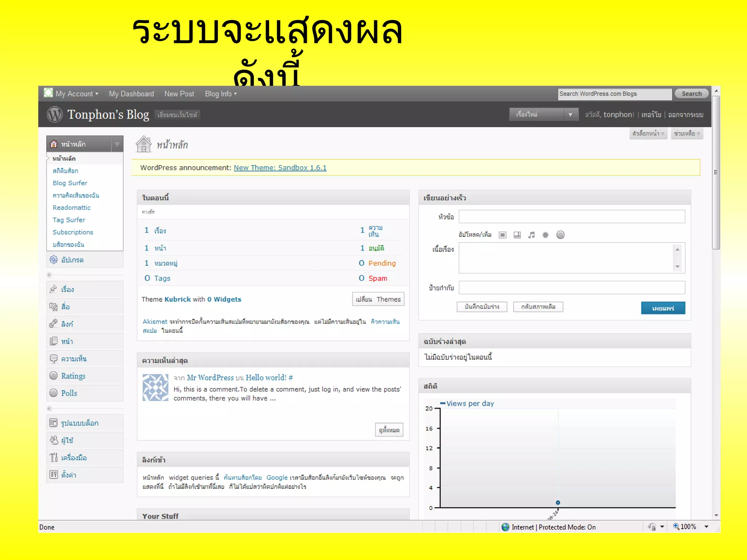Click the My Account avatar icon

(x=48, y=93)
